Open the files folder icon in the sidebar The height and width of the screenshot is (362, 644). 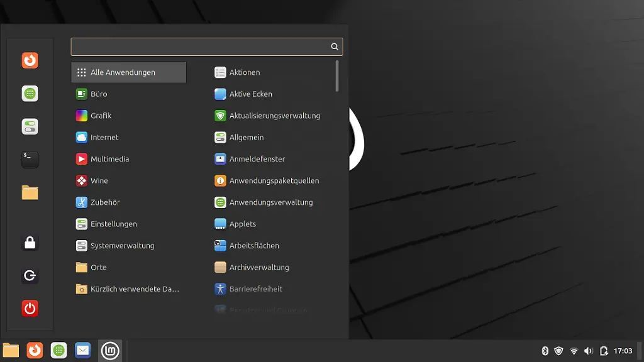(x=30, y=192)
